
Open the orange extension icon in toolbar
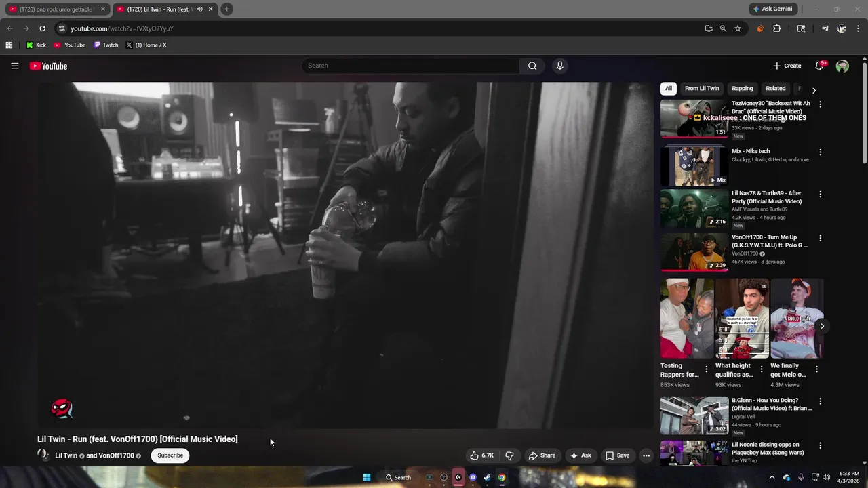pos(760,28)
